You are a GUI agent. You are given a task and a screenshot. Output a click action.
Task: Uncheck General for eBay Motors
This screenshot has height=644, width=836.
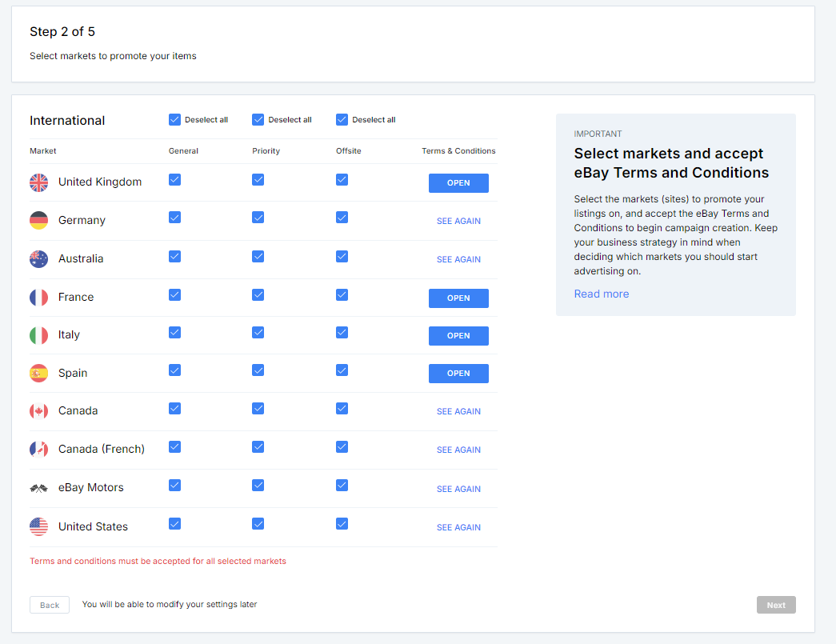[174, 485]
